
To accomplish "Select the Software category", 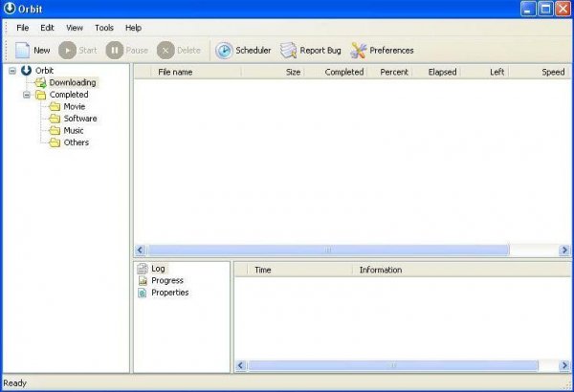I will [x=80, y=119].
